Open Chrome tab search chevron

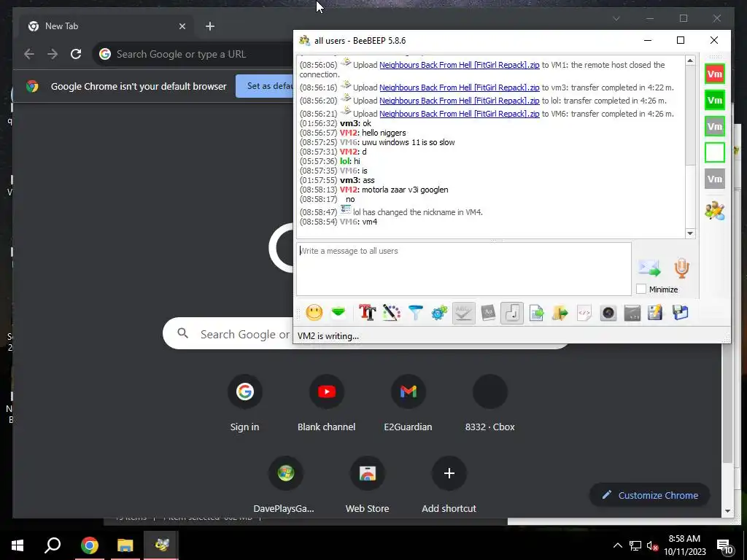(616, 18)
